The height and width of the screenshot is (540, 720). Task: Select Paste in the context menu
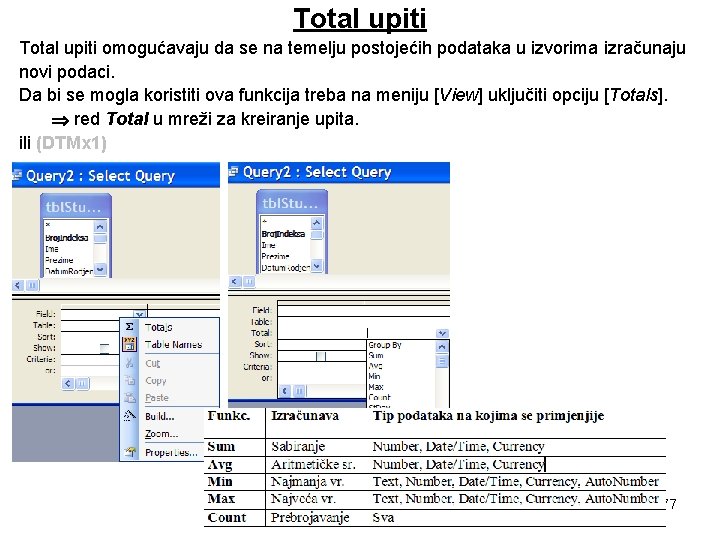pyautogui.click(x=157, y=398)
